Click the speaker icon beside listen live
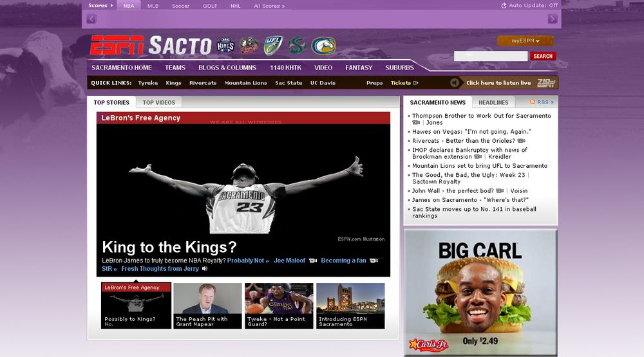 tap(455, 82)
